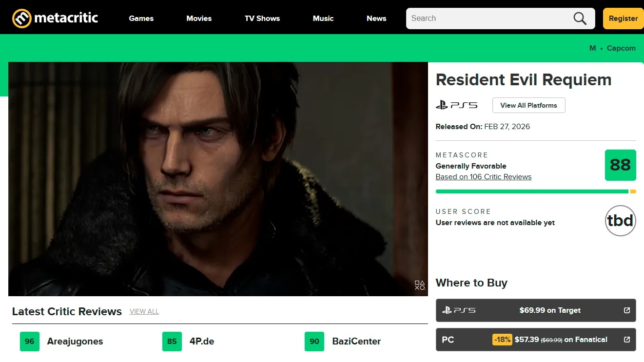Screen dimensions: 644x362
Task: Click VIEW ALL critic reviews link
Action: coord(144,311)
